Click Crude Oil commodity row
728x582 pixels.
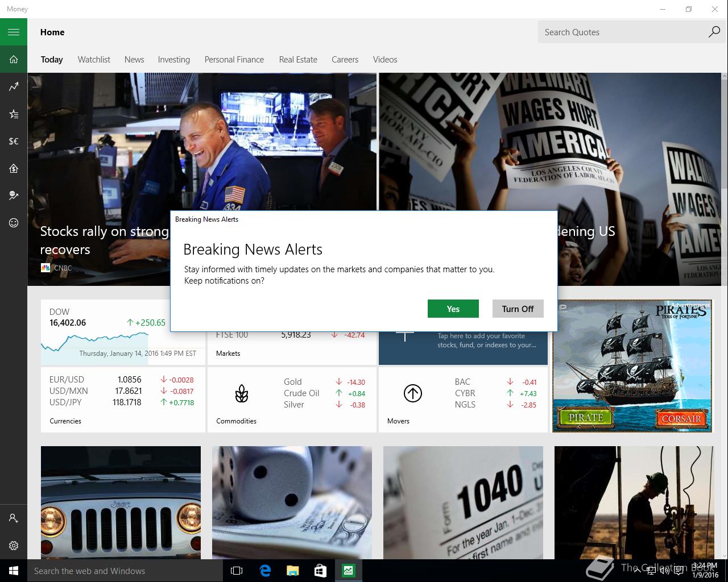click(324, 393)
